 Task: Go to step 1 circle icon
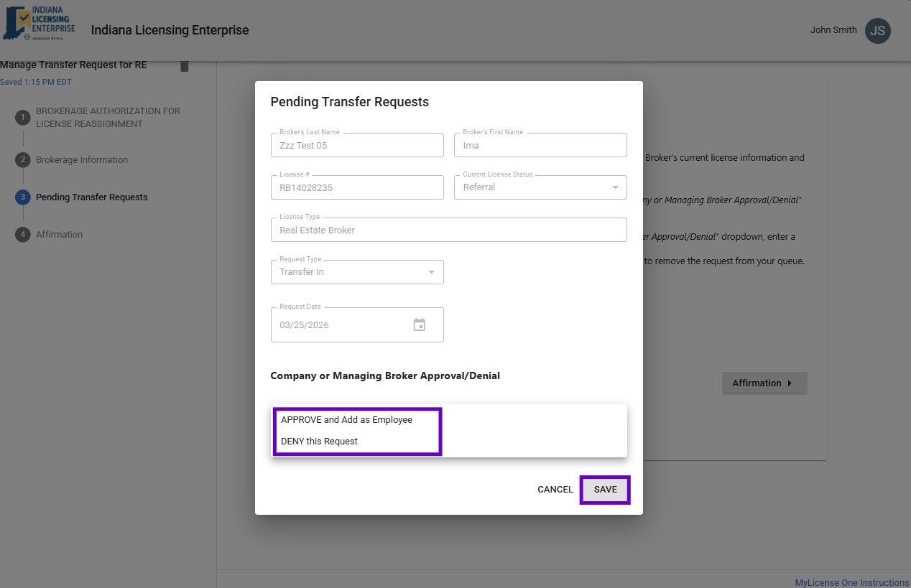(23, 118)
